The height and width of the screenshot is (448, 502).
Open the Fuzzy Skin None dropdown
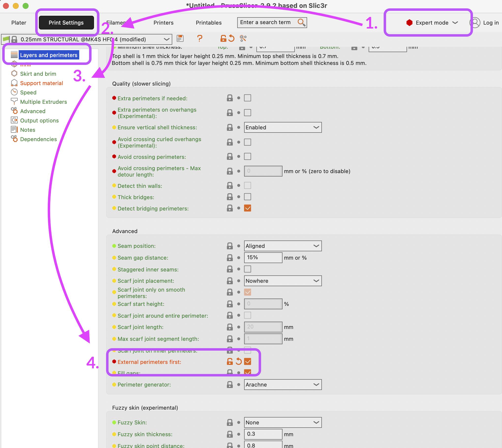coord(282,422)
